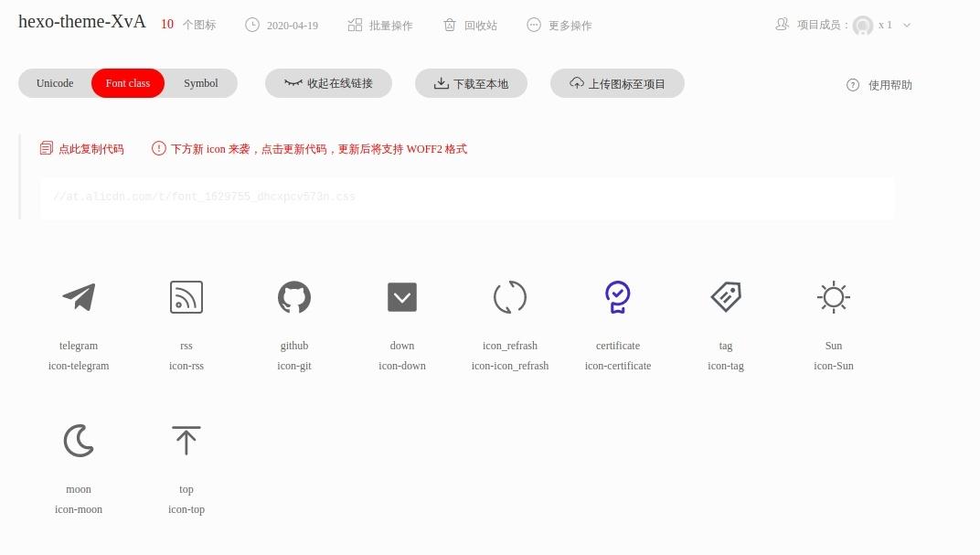Click the question mark help icon
This screenshot has height=555, width=980.
853,85
